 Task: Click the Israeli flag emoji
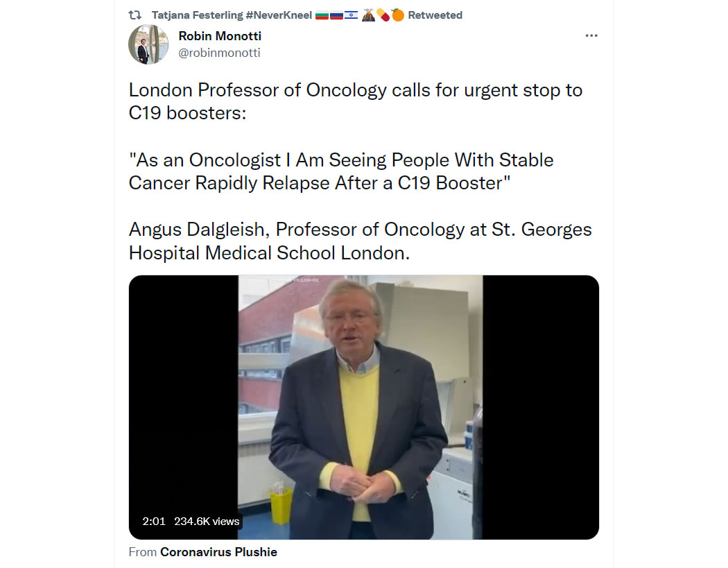[351, 15]
